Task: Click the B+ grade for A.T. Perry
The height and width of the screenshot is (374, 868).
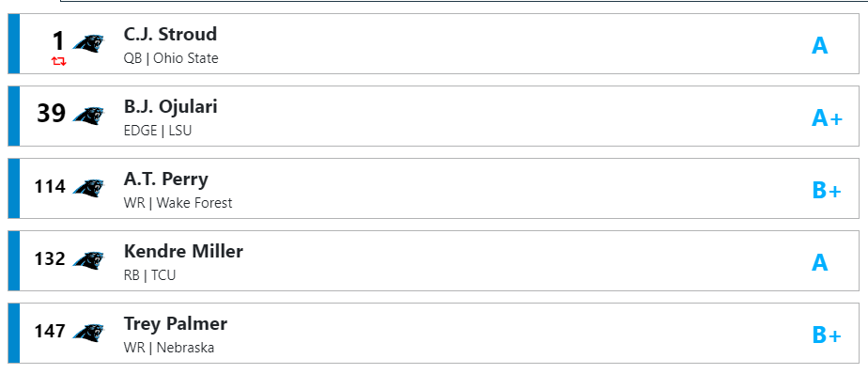Action: [x=827, y=191]
